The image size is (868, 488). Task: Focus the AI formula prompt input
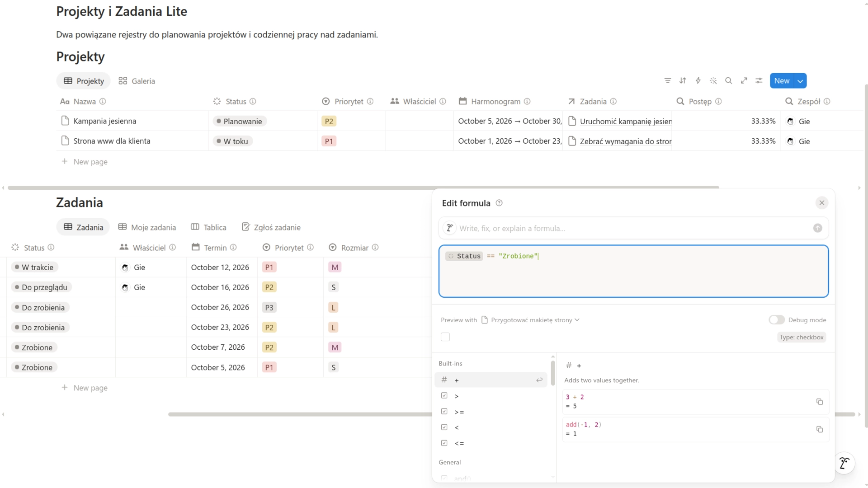click(633, 228)
